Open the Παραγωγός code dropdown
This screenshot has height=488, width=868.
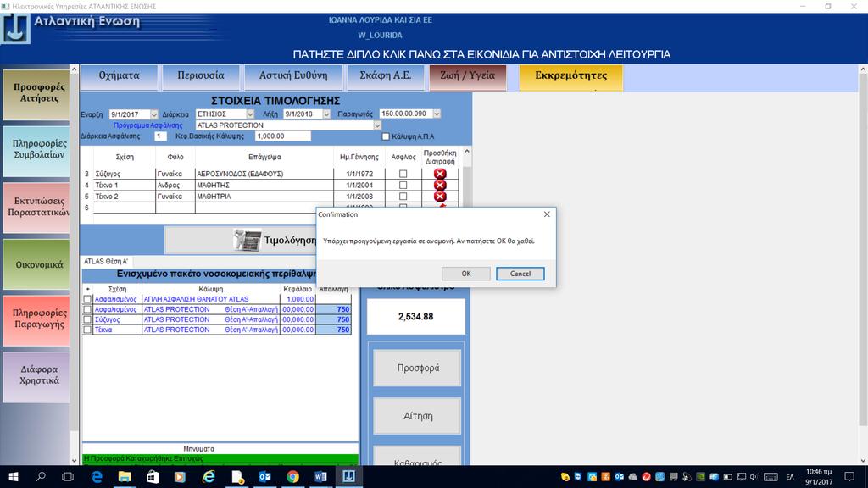tap(437, 114)
